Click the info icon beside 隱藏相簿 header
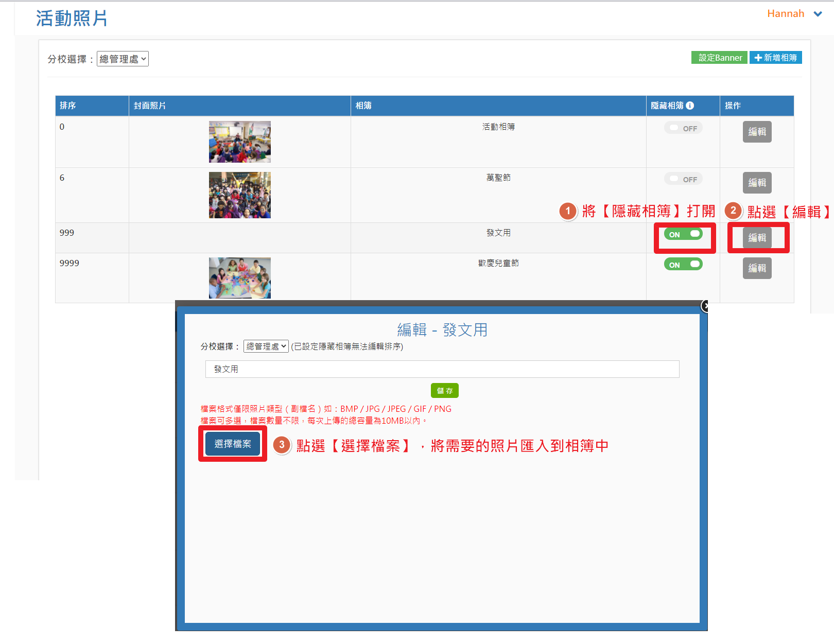The height and width of the screenshot is (644, 834). pyautogui.click(x=690, y=106)
